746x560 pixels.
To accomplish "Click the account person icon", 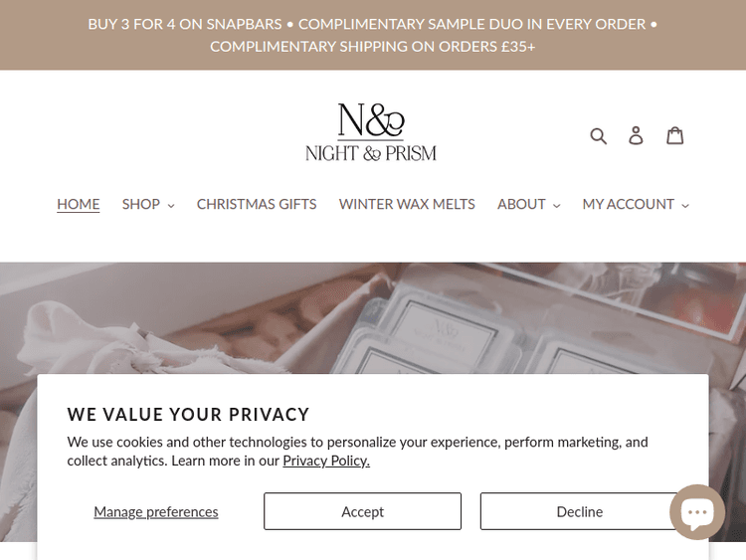I will [636, 135].
